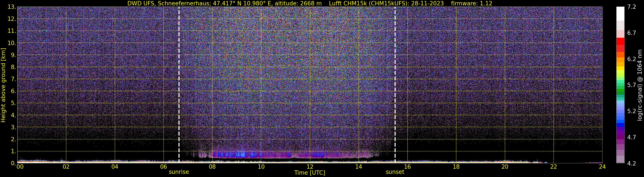Screen dimensions: 644x177
Task: Select the "9." height axis tick label
Action: click(13, 55)
